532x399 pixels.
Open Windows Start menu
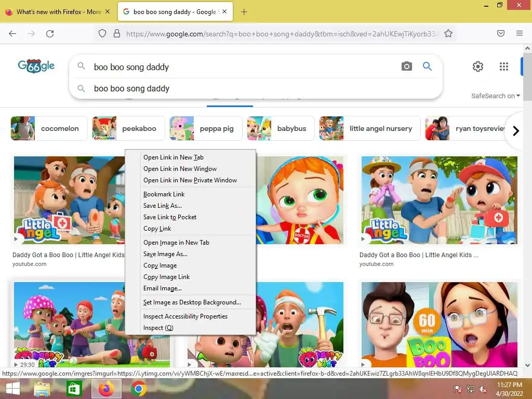point(13,389)
